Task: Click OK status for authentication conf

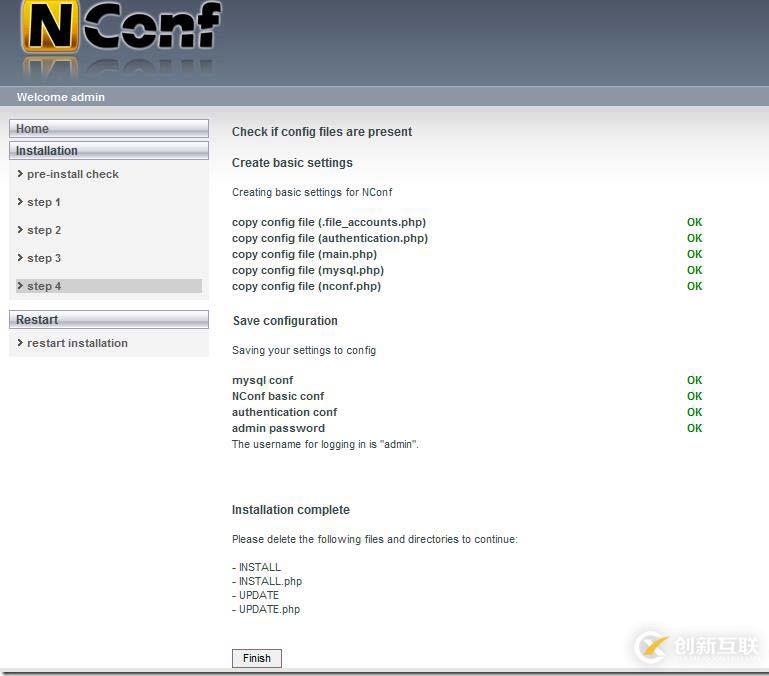Action: click(694, 412)
